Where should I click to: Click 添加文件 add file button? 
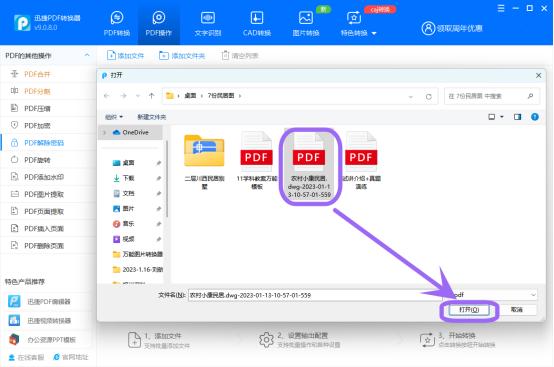tap(125, 55)
